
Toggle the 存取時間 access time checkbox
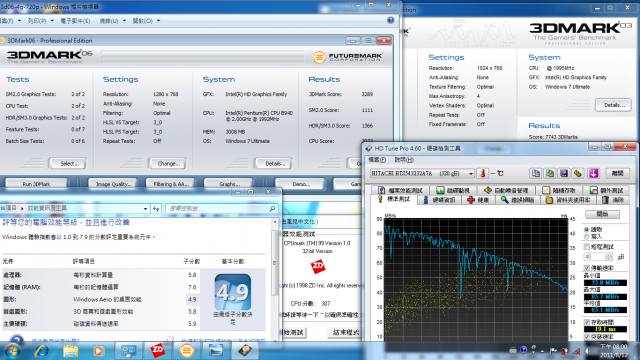[x=587, y=322]
